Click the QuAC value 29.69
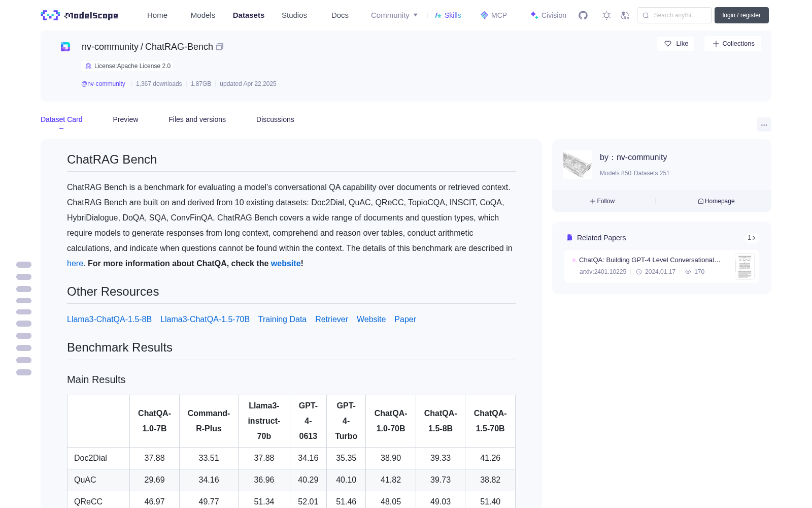 coord(154,480)
